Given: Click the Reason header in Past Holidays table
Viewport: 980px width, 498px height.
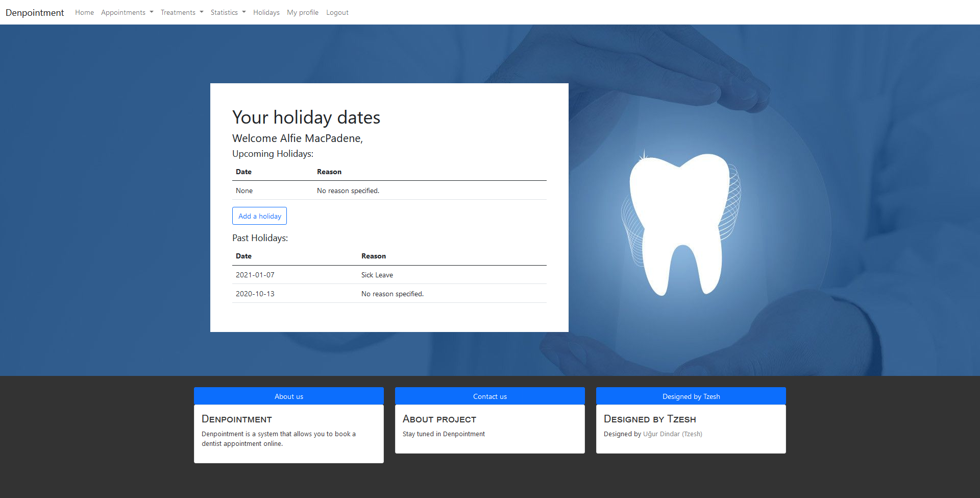Looking at the screenshot, I should click(374, 256).
